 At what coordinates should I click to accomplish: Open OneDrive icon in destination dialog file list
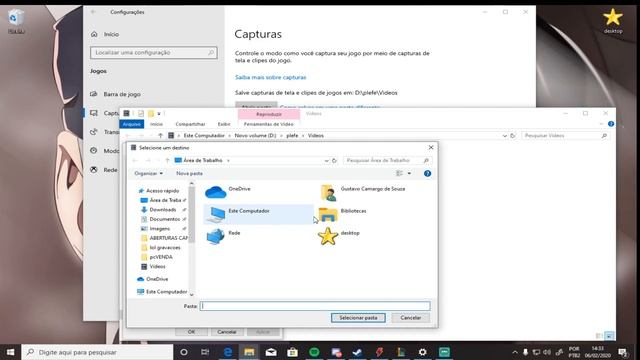click(216, 191)
